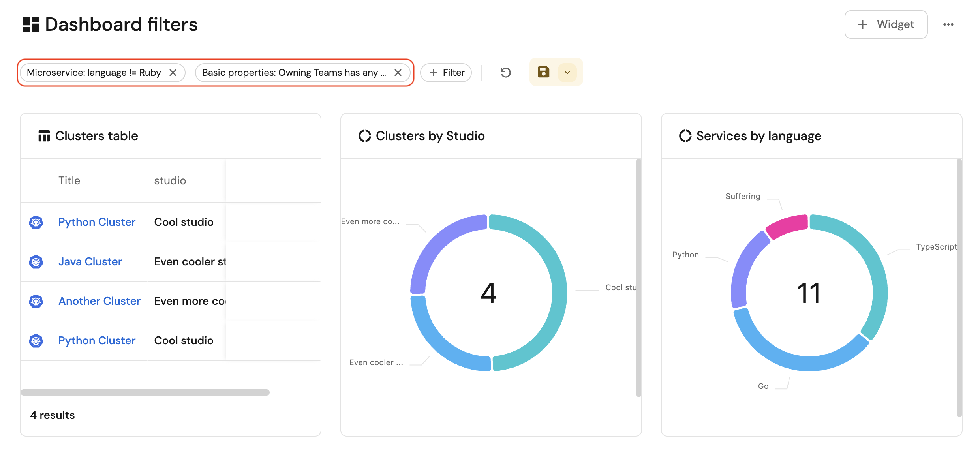
Task: Click the Services by language chart icon
Action: [685, 136]
